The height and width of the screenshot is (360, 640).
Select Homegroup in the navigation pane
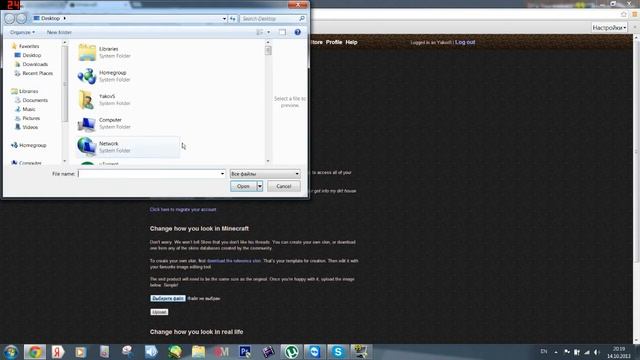coord(29,145)
